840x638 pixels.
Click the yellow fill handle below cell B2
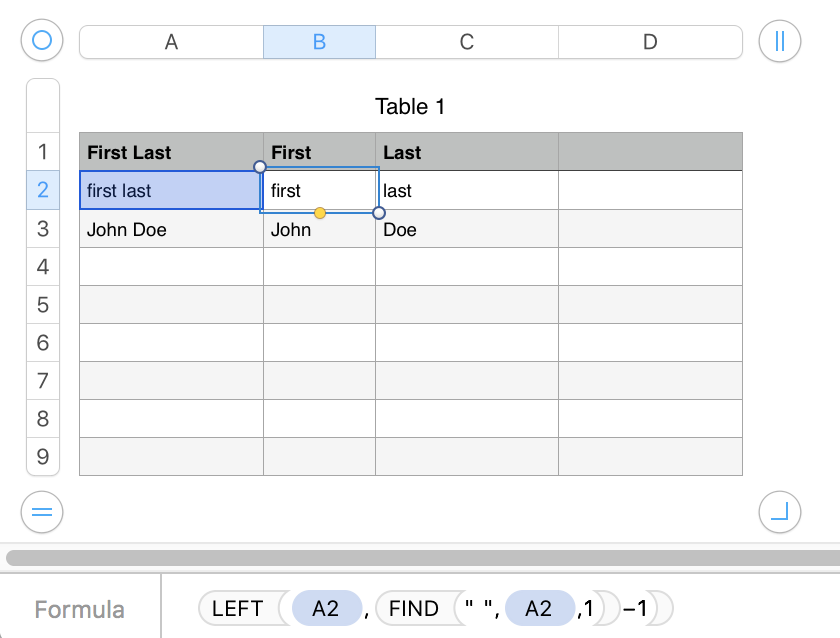coord(320,212)
